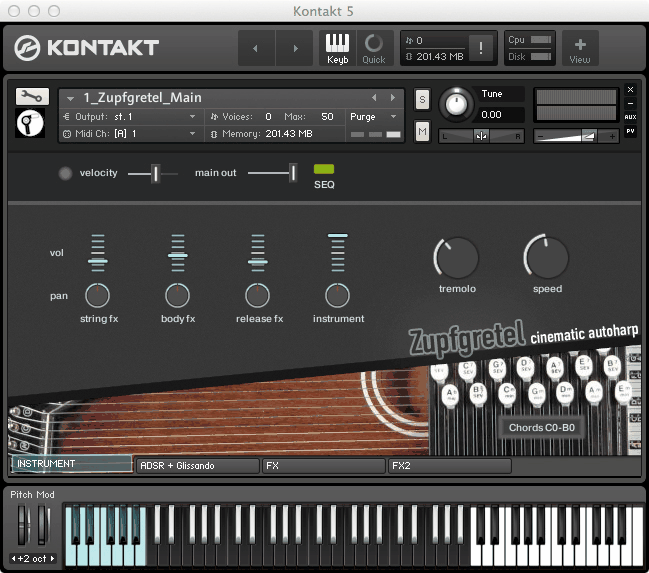Mute the instrument with M button
Image resolution: width=649 pixels, height=573 pixels.
[x=422, y=132]
